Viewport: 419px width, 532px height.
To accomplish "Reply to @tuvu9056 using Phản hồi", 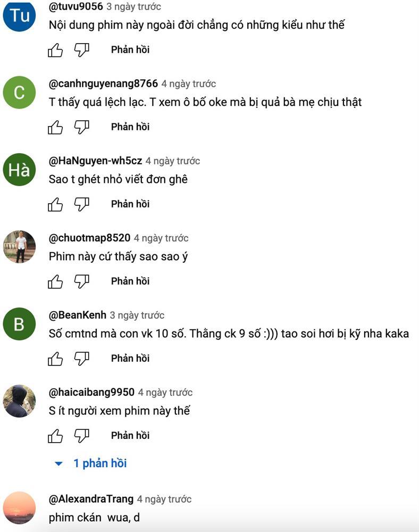I will (130, 50).
